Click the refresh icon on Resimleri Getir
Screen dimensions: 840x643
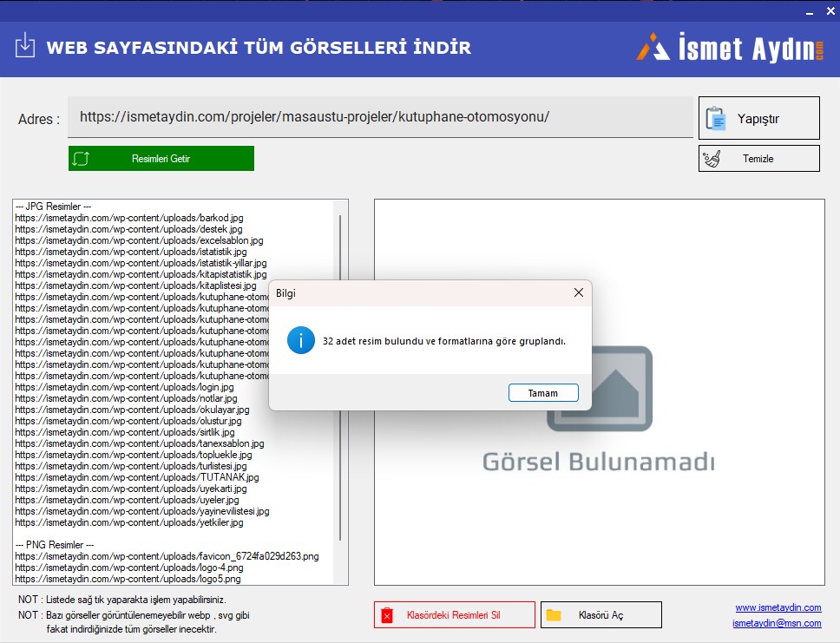click(82, 159)
